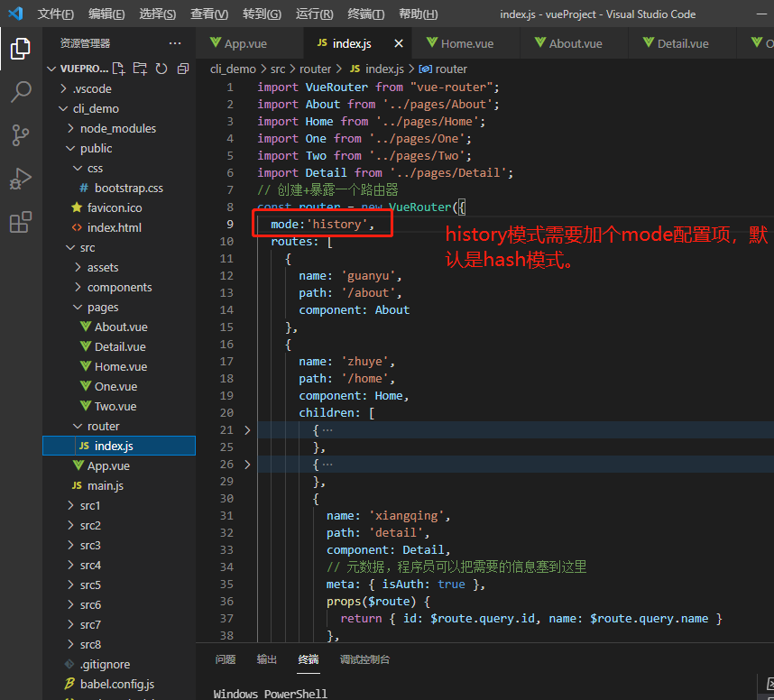Select index.js in the router folder

119,446
